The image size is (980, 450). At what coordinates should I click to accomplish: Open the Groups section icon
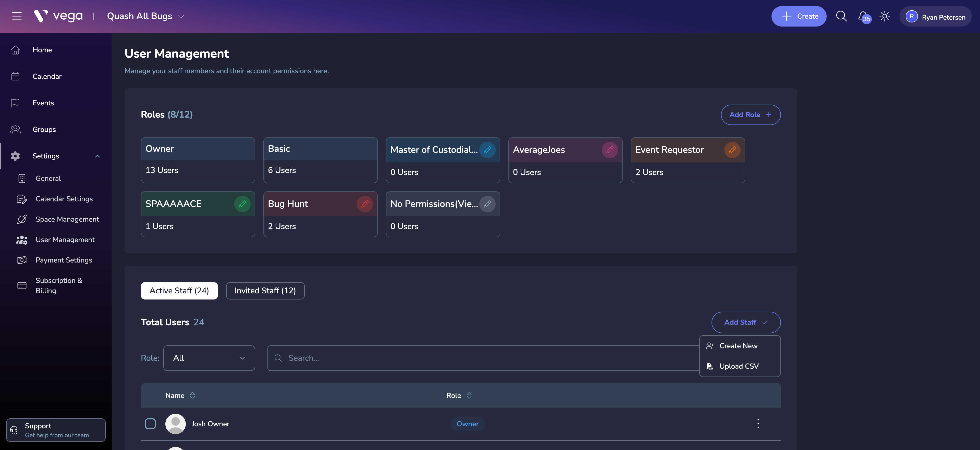pyautogui.click(x=16, y=129)
